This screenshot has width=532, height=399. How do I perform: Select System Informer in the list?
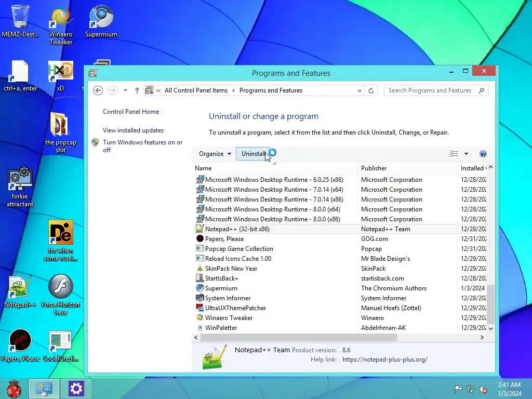pyautogui.click(x=341, y=298)
